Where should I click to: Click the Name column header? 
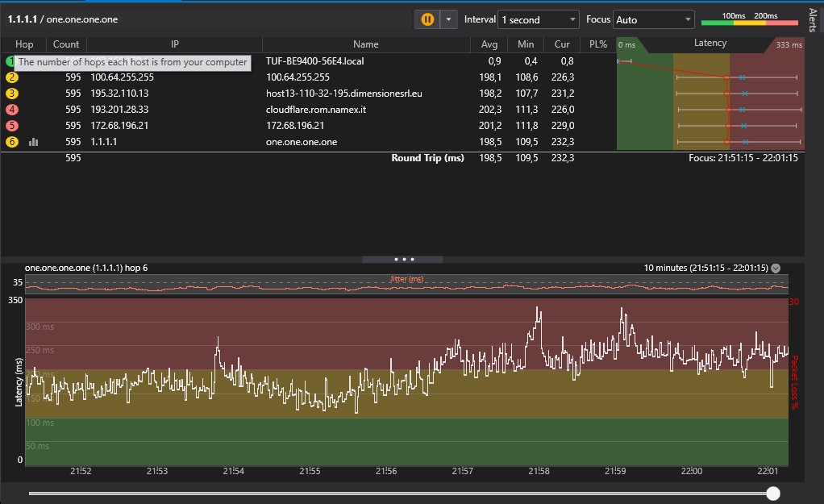click(365, 44)
